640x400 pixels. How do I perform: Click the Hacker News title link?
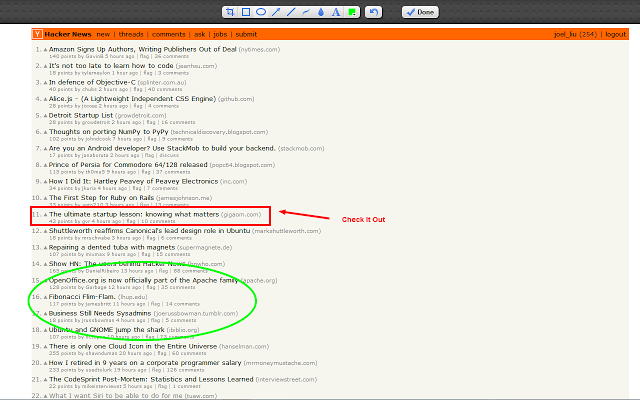click(x=68, y=34)
